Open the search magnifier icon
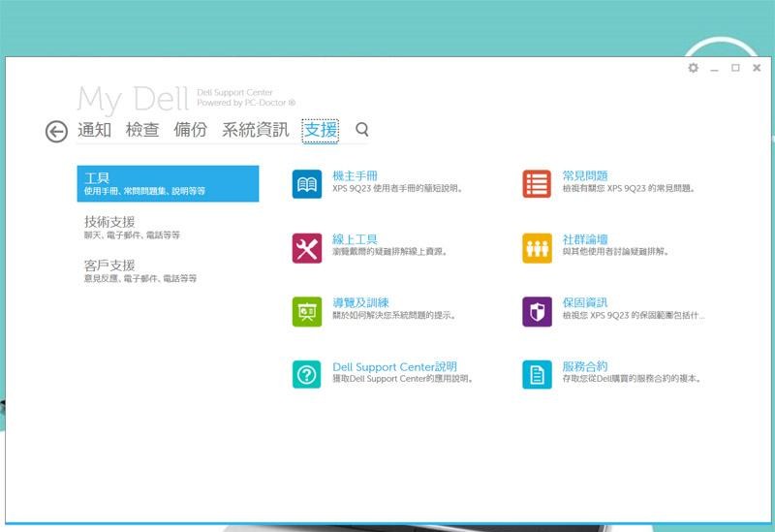Screen dimensions: 775x532 pos(362,129)
